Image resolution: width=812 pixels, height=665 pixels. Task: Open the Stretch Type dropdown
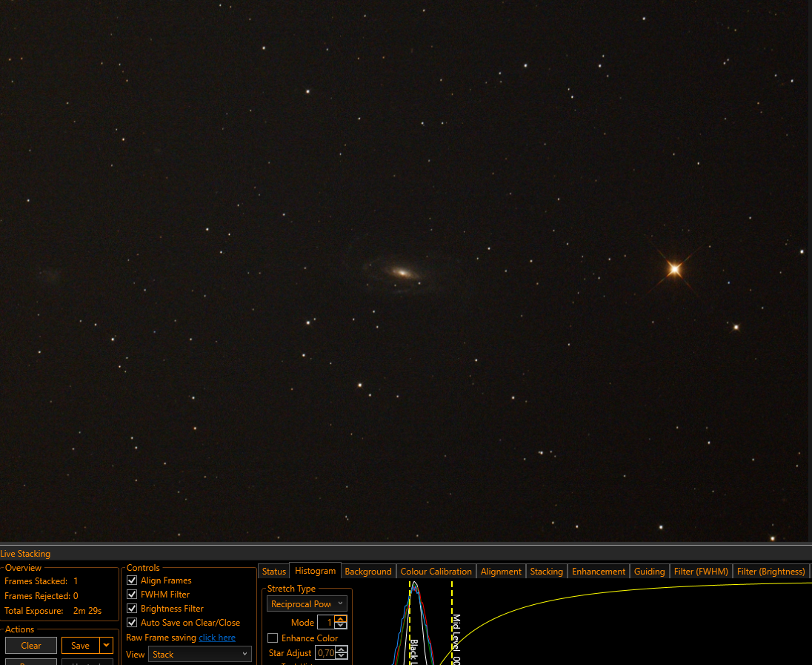[307, 604]
